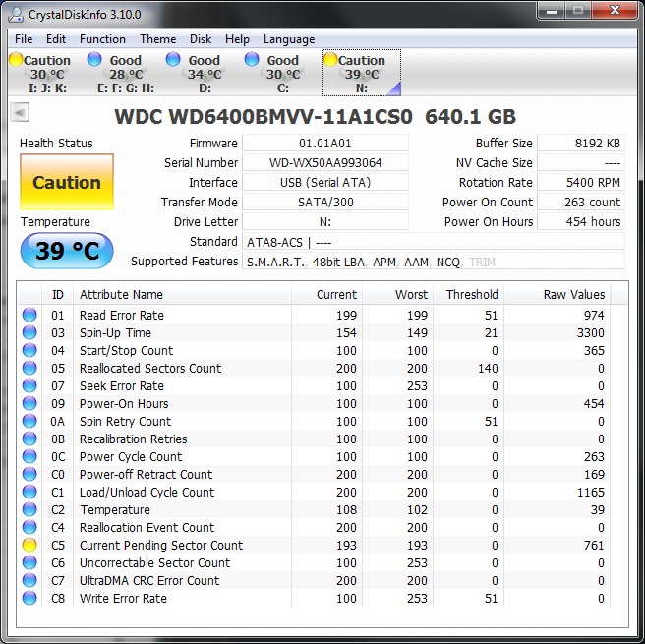Click the CrystalDiskInfo title bar icon
The image size is (645, 644).
(x=16, y=15)
